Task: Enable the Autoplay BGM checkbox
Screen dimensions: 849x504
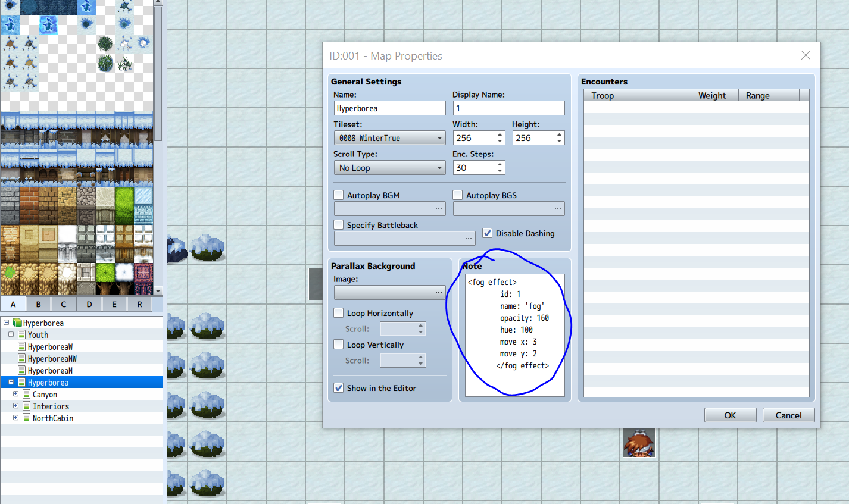Action: point(339,195)
